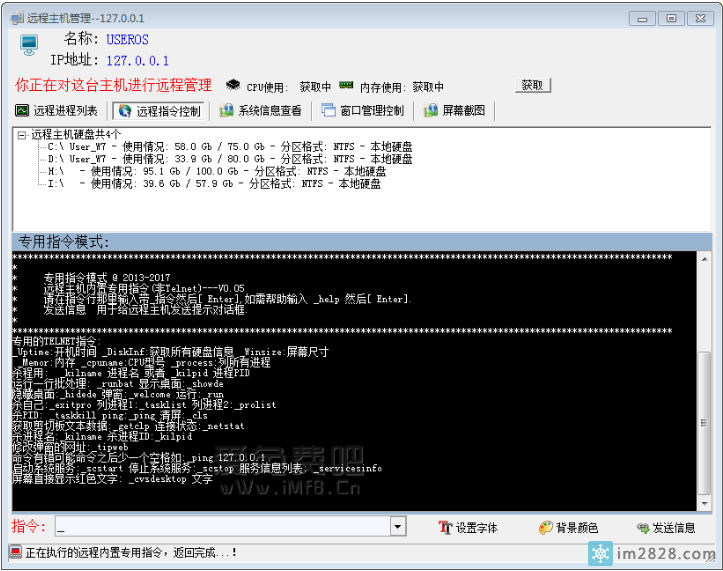The image size is (723, 571).
Task: Click the remote process list tab icon
Action: [22, 111]
